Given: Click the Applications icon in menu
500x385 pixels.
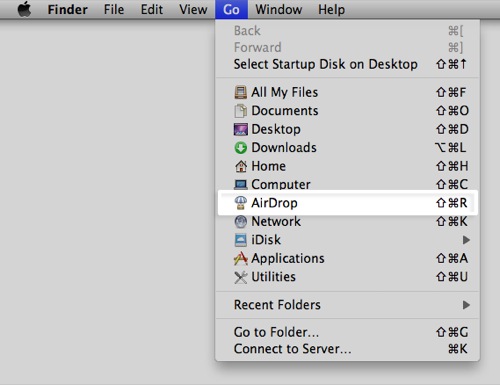Looking at the screenshot, I should 240,258.
